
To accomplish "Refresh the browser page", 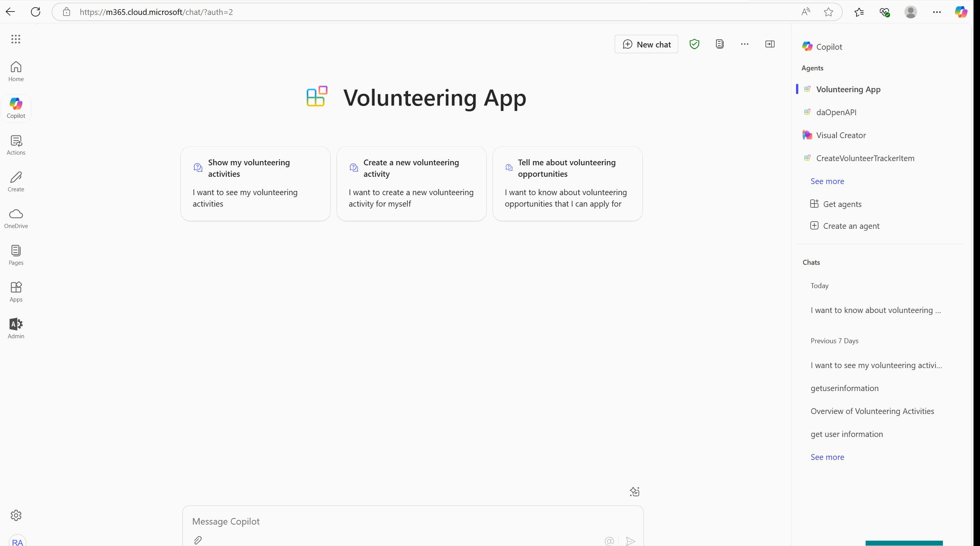I will click(x=36, y=12).
